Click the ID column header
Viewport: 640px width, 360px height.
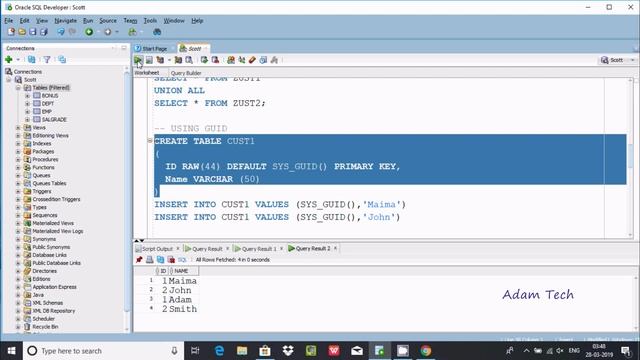coord(162,271)
